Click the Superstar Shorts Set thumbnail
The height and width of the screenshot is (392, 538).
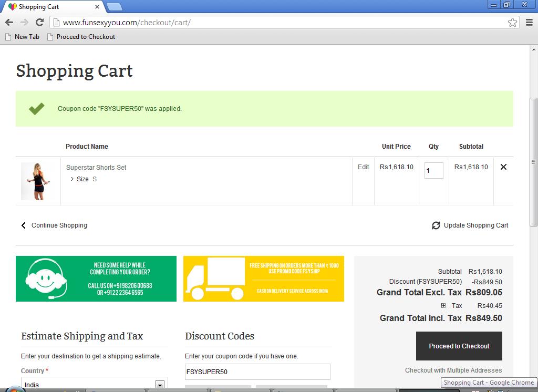38,181
